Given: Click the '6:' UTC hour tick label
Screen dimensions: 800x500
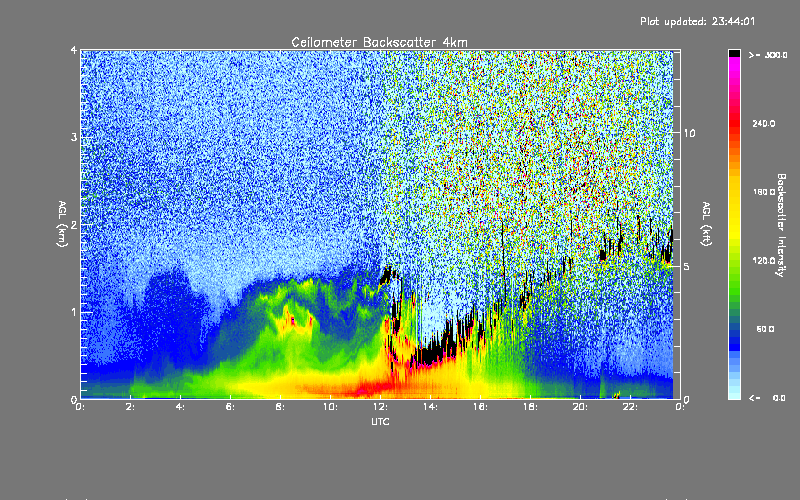Looking at the screenshot, I should 231,407.
